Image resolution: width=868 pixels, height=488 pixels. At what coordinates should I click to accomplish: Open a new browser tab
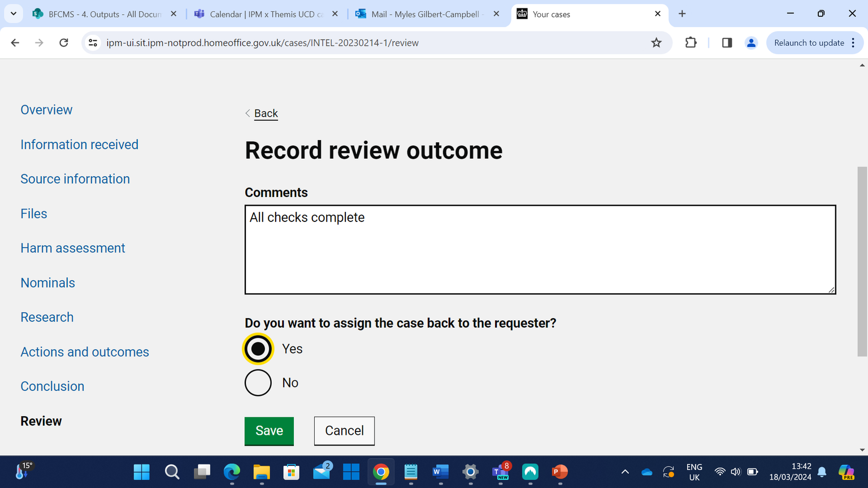(x=682, y=14)
